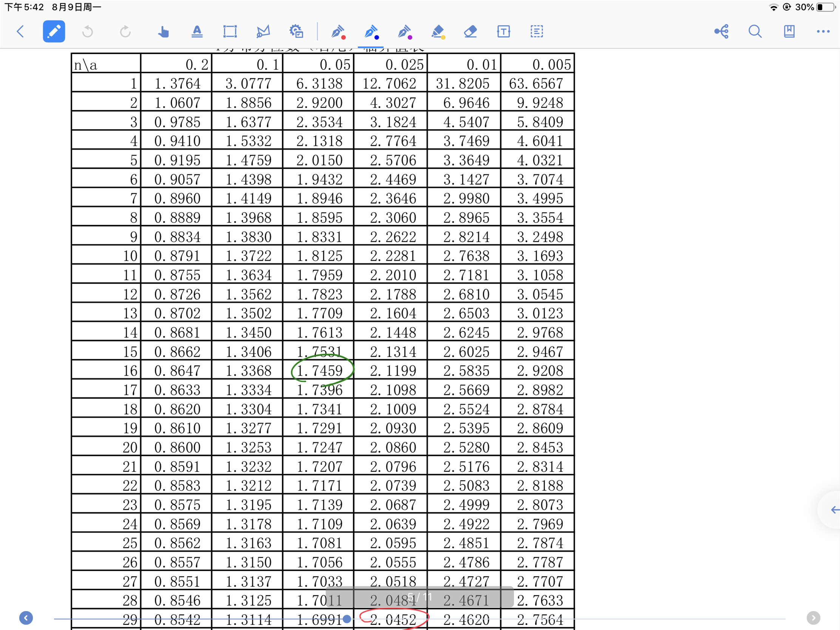Open search with magnifier icon
The width and height of the screenshot is (840, 630).
coord(755,31)
